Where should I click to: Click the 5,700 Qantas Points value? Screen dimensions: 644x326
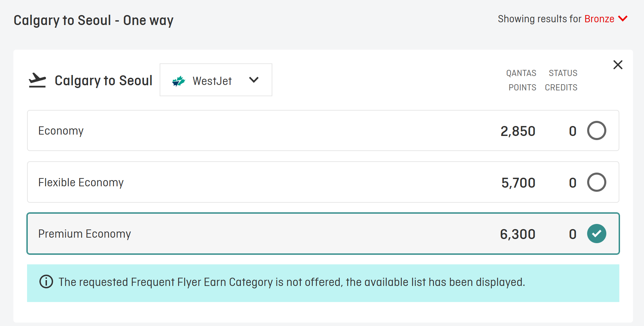coord(518,183)
